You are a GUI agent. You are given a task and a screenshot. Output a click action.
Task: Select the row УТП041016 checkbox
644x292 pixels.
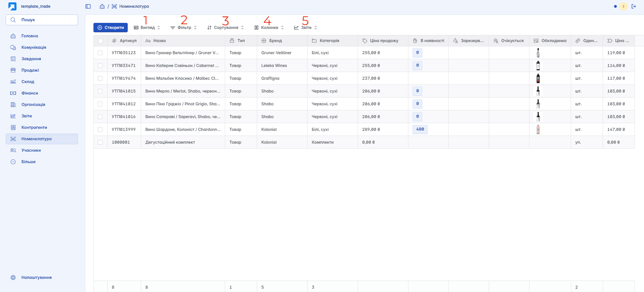point(100,117)
